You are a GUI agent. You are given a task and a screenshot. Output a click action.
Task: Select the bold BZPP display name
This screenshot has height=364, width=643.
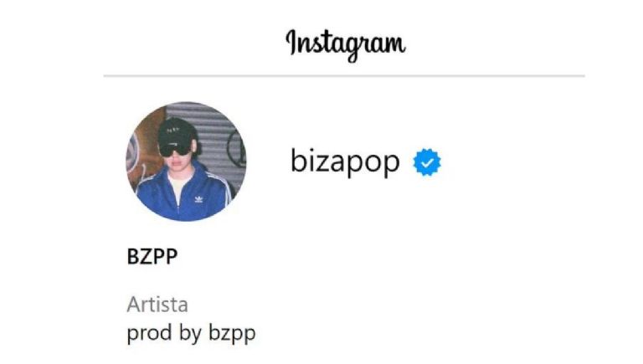click(152, 257)
